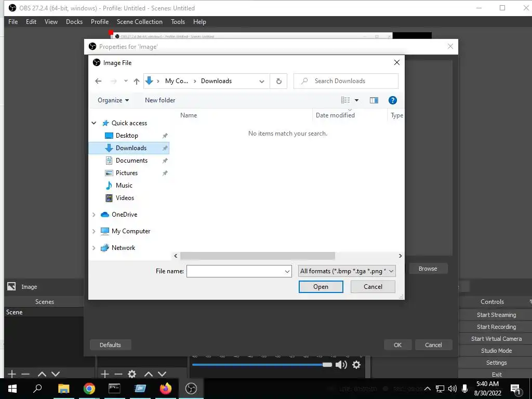
Task: Collapse the Quick access tree node
Action: (94, 123)
